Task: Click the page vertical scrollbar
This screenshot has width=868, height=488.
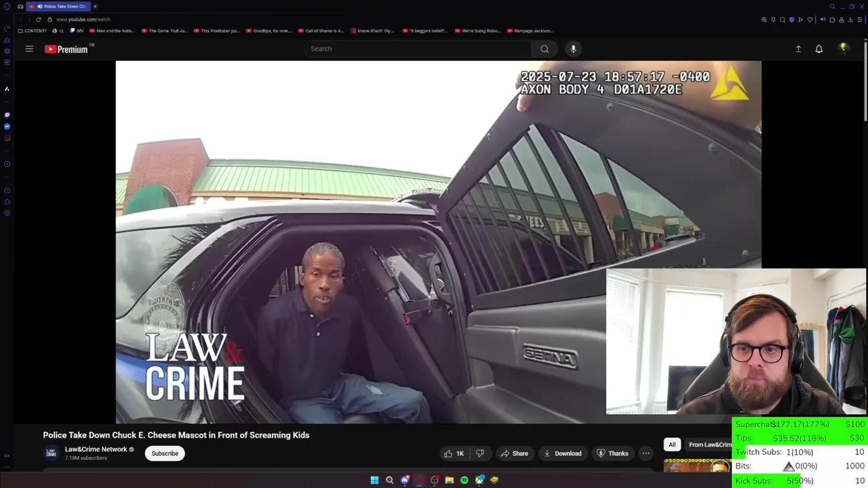Action: pos(865,81)
